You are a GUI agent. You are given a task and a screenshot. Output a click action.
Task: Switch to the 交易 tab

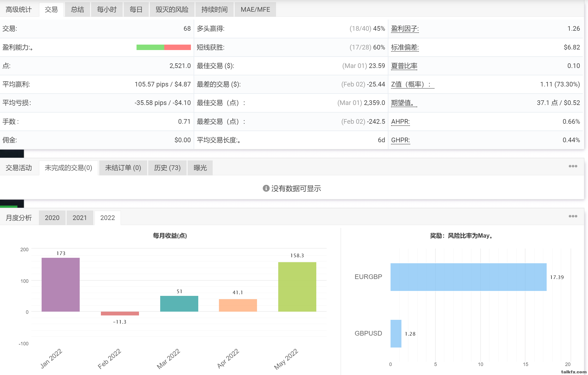tap(51, 10)
